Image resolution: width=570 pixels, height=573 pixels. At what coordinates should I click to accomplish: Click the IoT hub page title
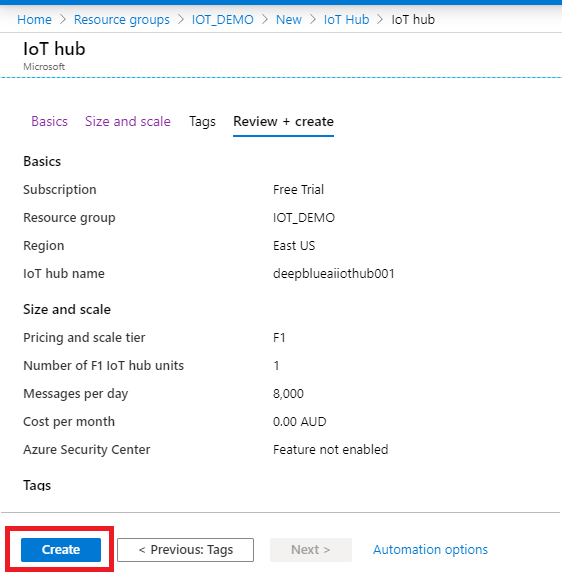54,49
